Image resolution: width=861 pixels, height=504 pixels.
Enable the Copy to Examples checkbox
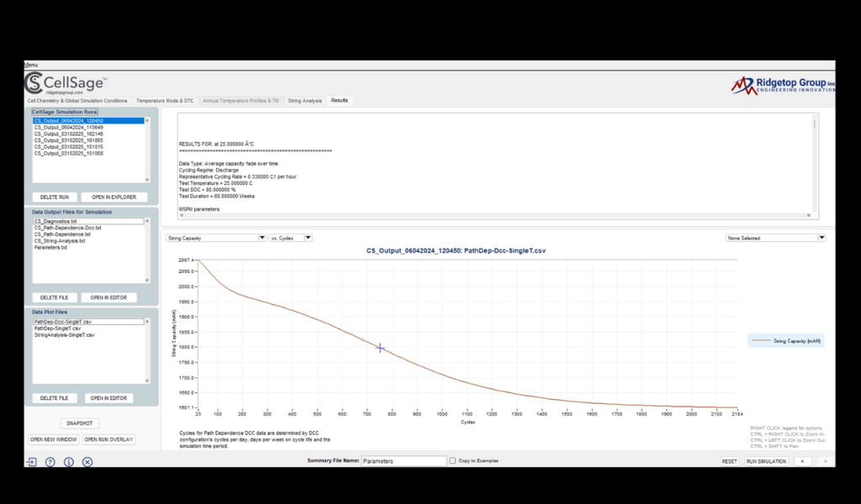pyautogui.click(x=453, y=461)
